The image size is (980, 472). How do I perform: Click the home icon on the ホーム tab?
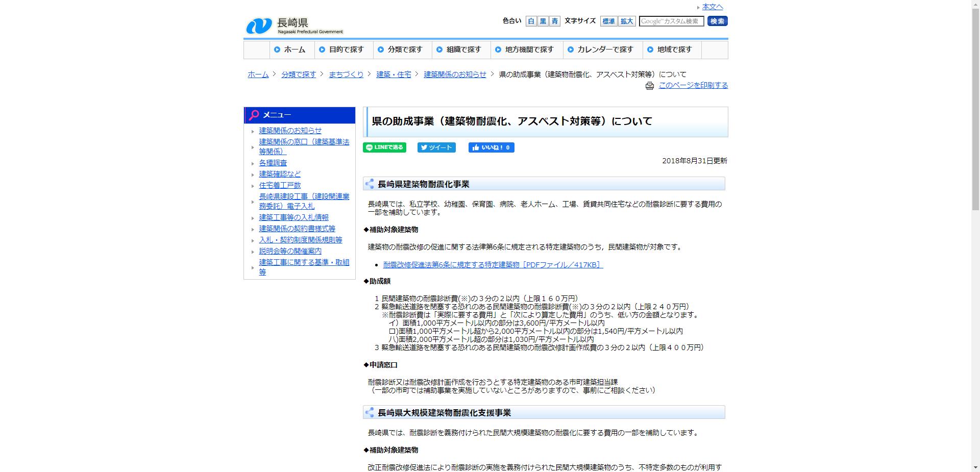276,49
